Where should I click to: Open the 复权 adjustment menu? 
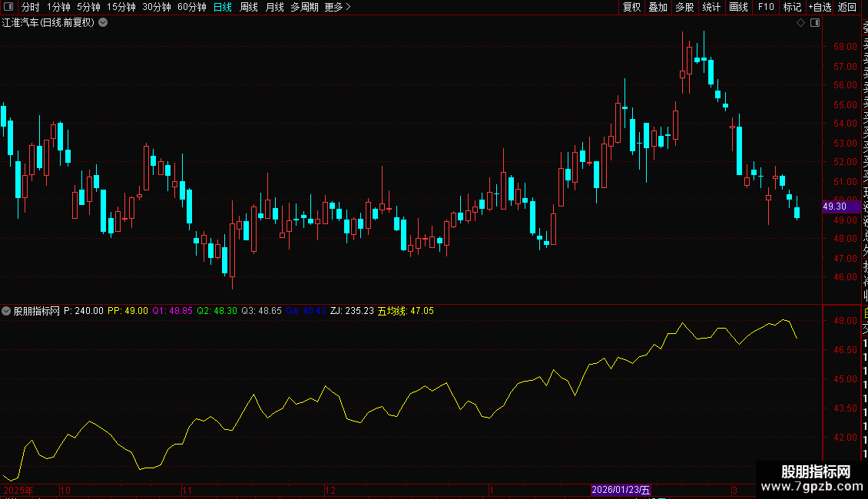(x=631, y=7)
